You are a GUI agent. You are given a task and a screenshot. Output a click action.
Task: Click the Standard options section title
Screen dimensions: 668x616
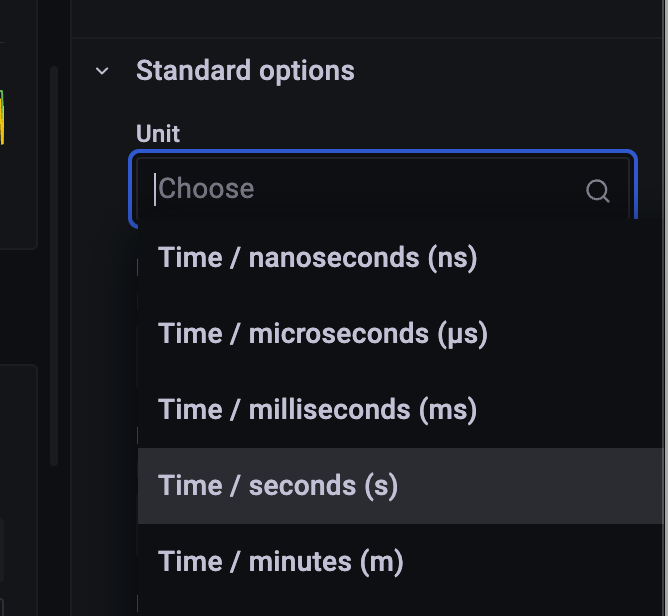pyautogui.click(x=245, y=71)
